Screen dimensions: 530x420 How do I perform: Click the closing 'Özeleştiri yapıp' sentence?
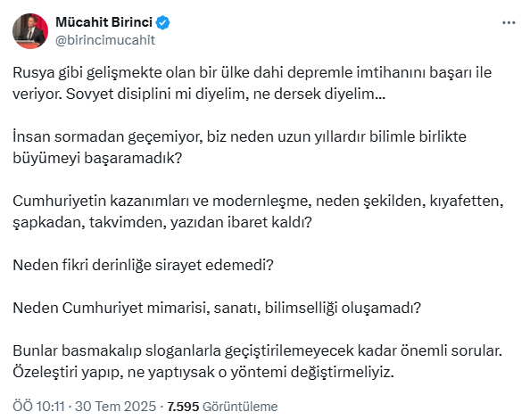(x=203, y=372)
